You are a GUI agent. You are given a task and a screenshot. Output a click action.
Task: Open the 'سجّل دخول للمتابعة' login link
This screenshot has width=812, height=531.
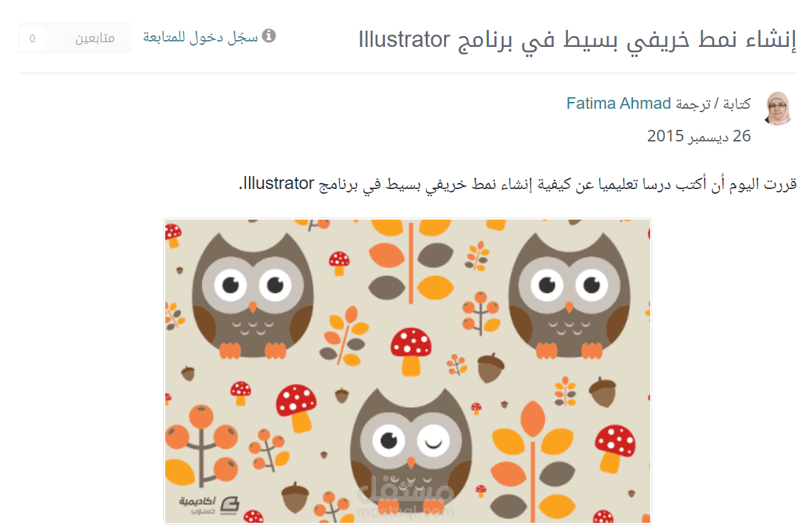(201, 37)
